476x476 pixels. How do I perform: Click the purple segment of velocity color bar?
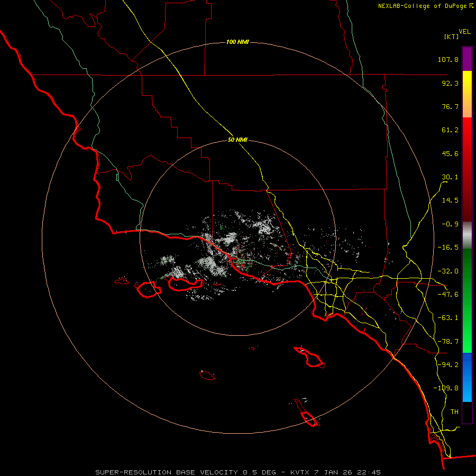pyautogui.click(x=467, y=59)
